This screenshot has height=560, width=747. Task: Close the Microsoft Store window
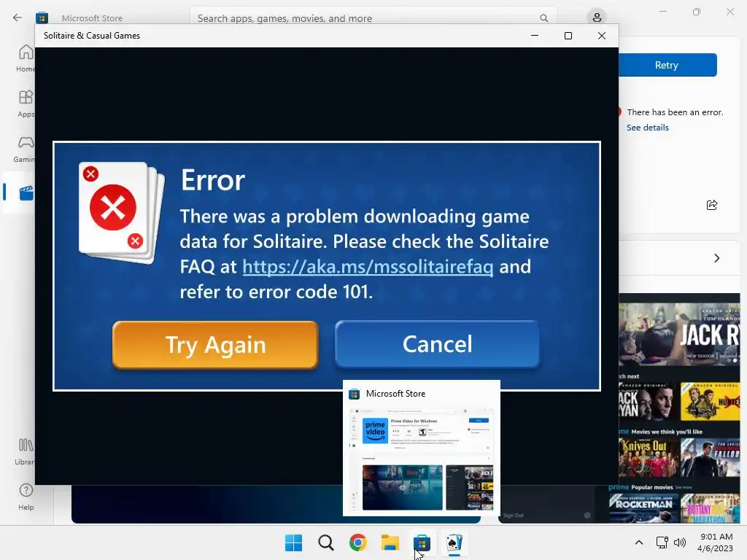tap(730, 12)
